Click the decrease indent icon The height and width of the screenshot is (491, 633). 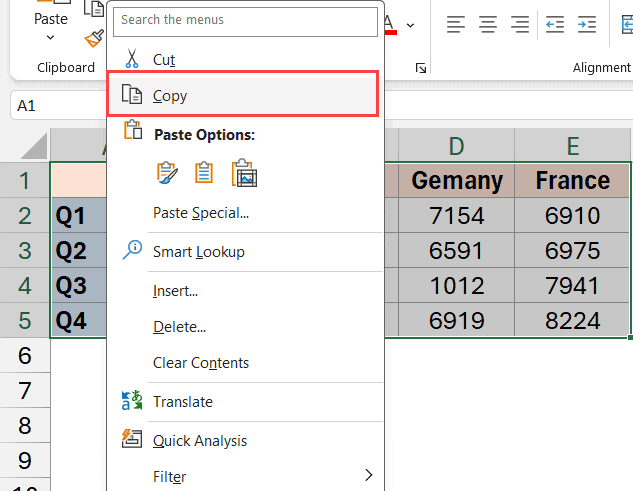pyautogui.click(x=555, y=24)
